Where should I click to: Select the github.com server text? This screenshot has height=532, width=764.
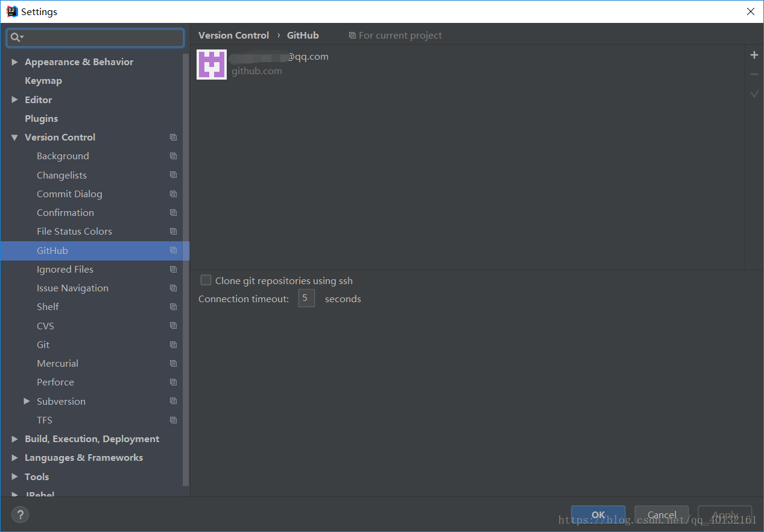click(257, 71)
